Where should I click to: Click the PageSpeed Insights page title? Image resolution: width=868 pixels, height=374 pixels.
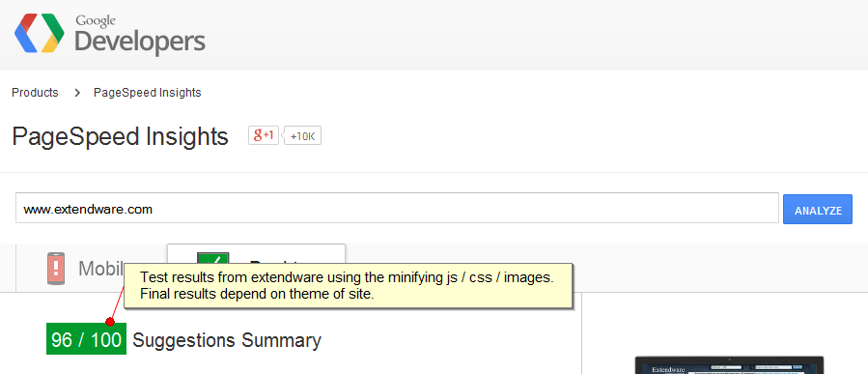pos(120,136)
